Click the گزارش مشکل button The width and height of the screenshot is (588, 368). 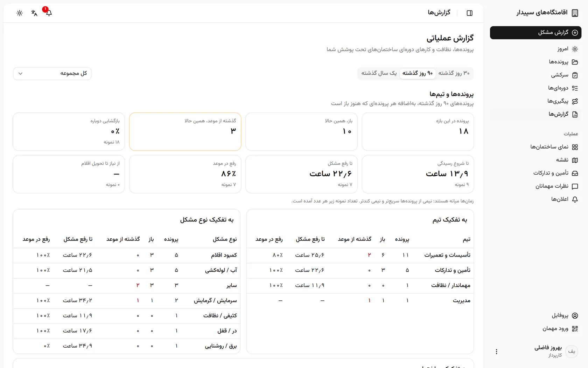point(535,33)
